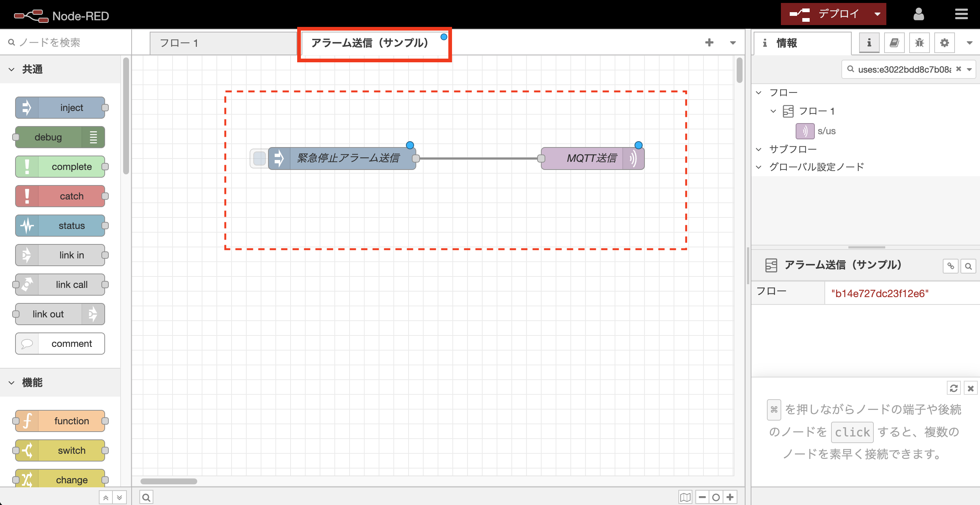
Task: Click the s/us node in the tree
Action: tap(816, 131)
